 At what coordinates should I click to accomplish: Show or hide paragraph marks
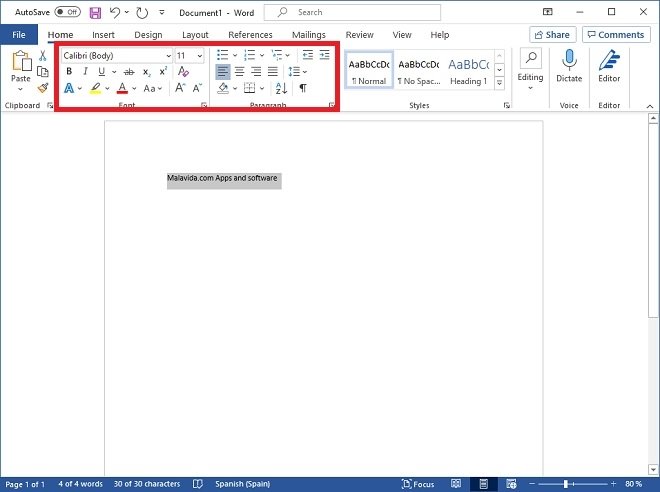pyautogui.click(x=303, y=88)
